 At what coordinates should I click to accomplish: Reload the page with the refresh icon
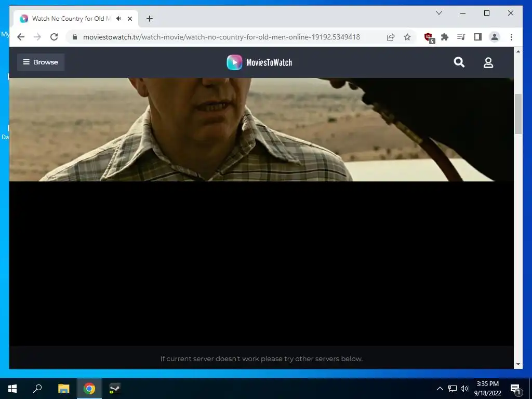[54, 37]
